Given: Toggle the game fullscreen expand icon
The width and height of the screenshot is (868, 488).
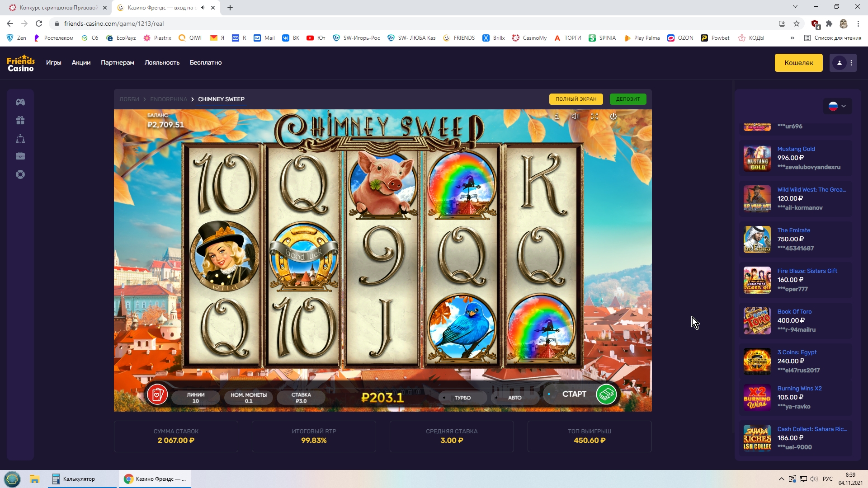Looking at the screenshot, I should click(594, 117).
